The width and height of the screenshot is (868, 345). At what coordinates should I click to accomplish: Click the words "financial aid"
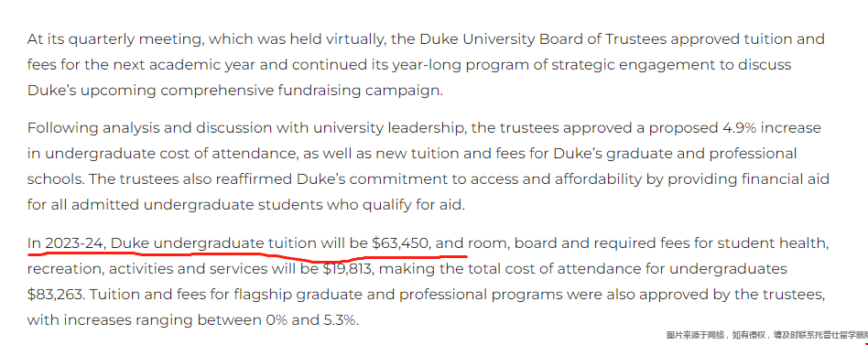tap(787, 179)
